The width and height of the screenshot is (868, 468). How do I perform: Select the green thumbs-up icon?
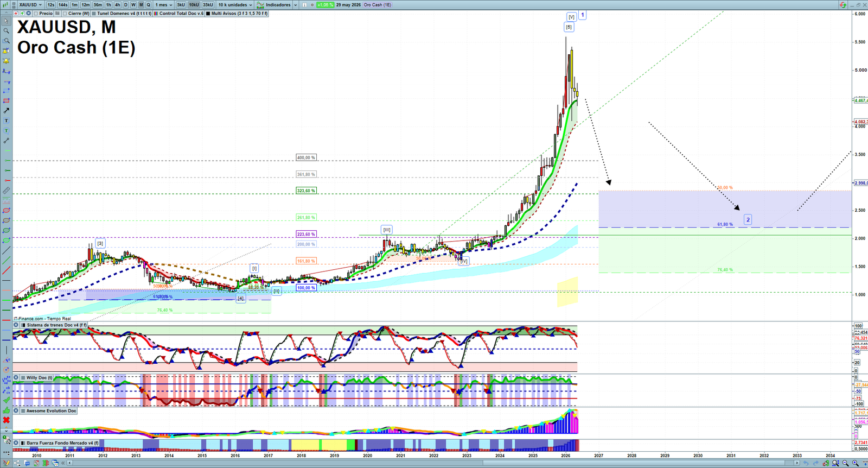(7, 410)
